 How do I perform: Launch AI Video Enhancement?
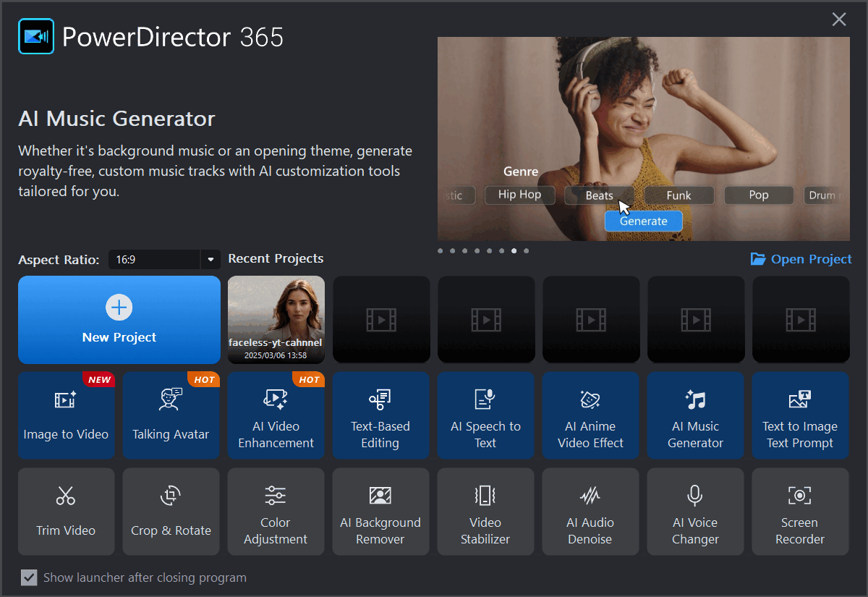[x=276, y=415]
